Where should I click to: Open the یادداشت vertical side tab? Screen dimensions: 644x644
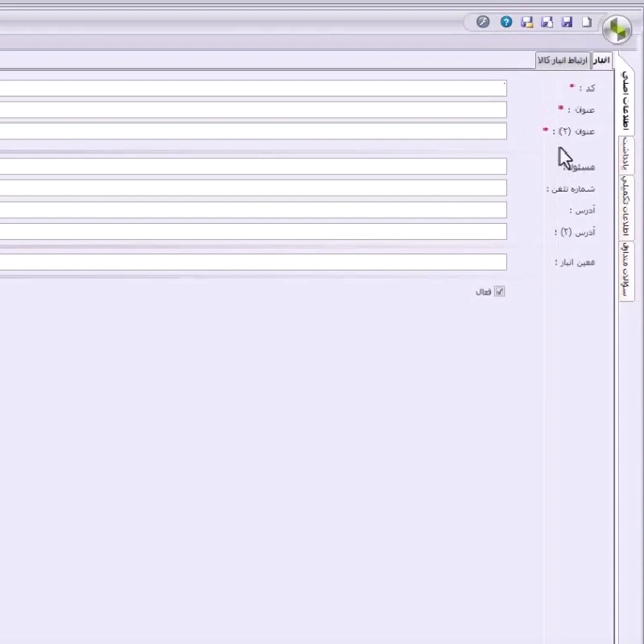[625, 155]
